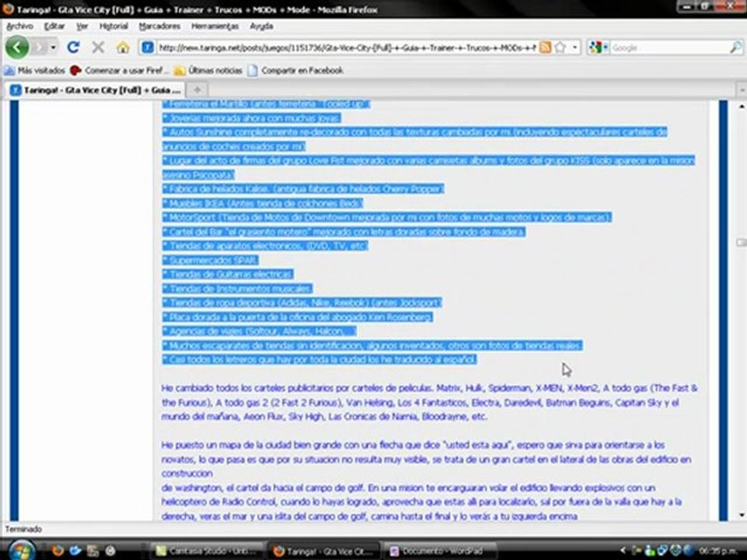Click the Taringa site favicon in address bar
Screen dimensions: 747x560
148,47
